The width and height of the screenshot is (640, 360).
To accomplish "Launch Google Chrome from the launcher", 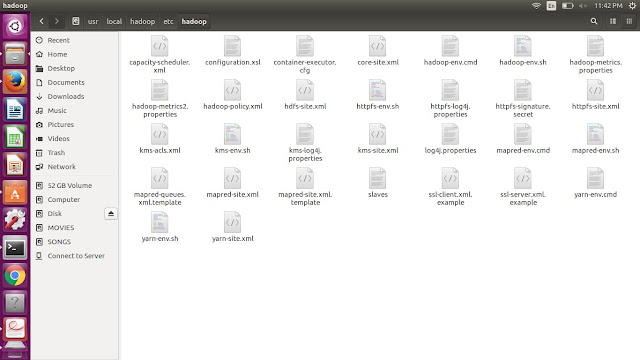I will (x=15, y=276).
